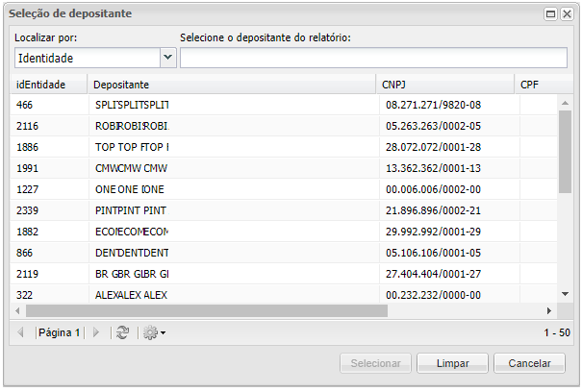This screenshot has height=392, width=582.
Task: Maximize the Seleção de depositante dialog
Action: pyautogui.click(x=550, y=14)
